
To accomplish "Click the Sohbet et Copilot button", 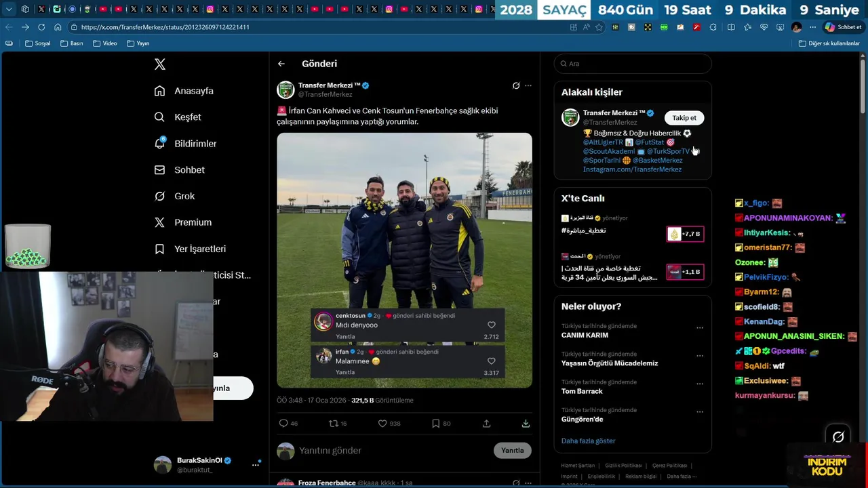I will pos(843,27).
